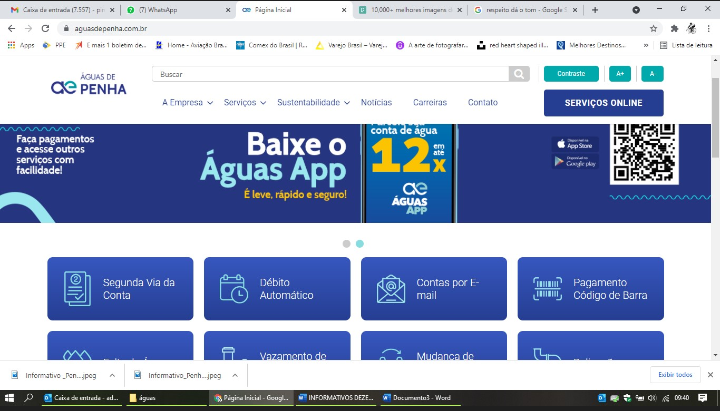Open Segunda Via da Conta card
The width and height of the screenshot is (720, 411).
pyautogui.click(x=120, y=288)
